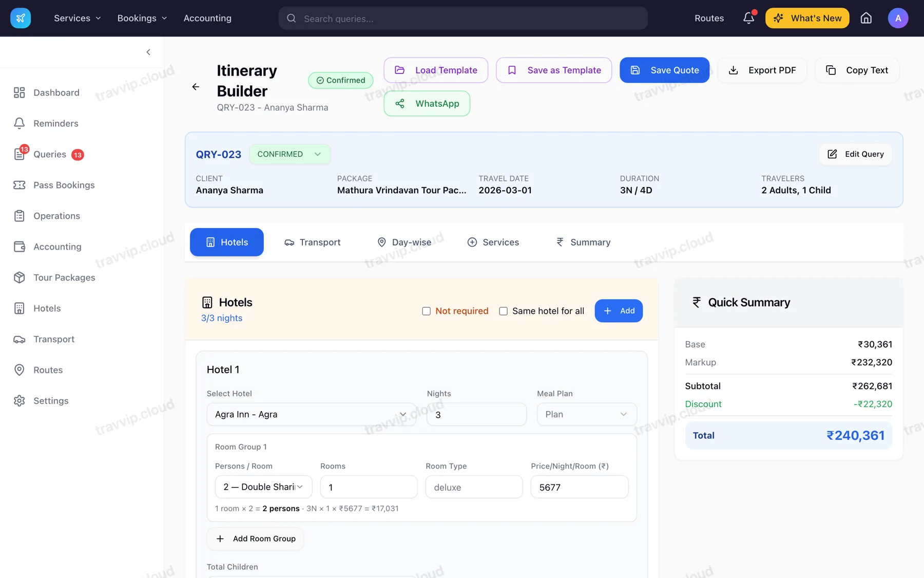Click the paper plane app logo
Image resolution: width=924 pixels, height=578 pixels.
click(x=21, y=18)
